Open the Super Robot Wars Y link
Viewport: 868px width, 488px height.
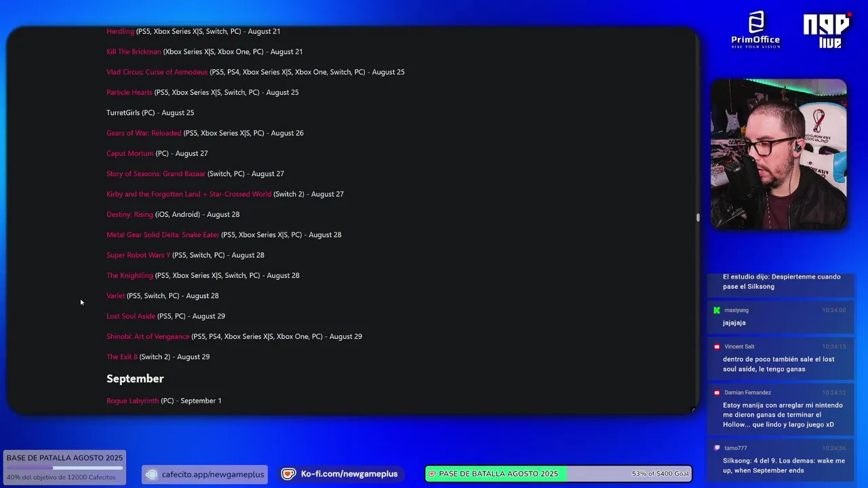[x=138, y=255]
